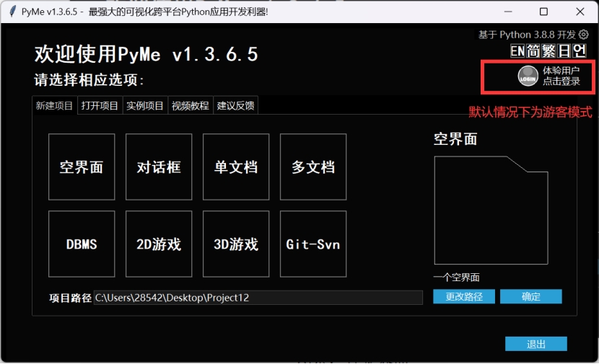Select Korean 언 language icon
The width and height of the screenshot is (599, 364).
tap(579, 50)
